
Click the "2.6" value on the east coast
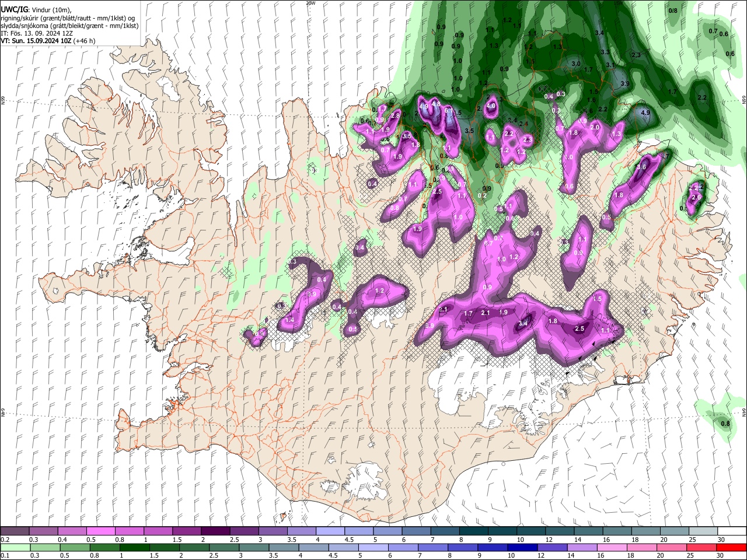click(x=696, y=197)
